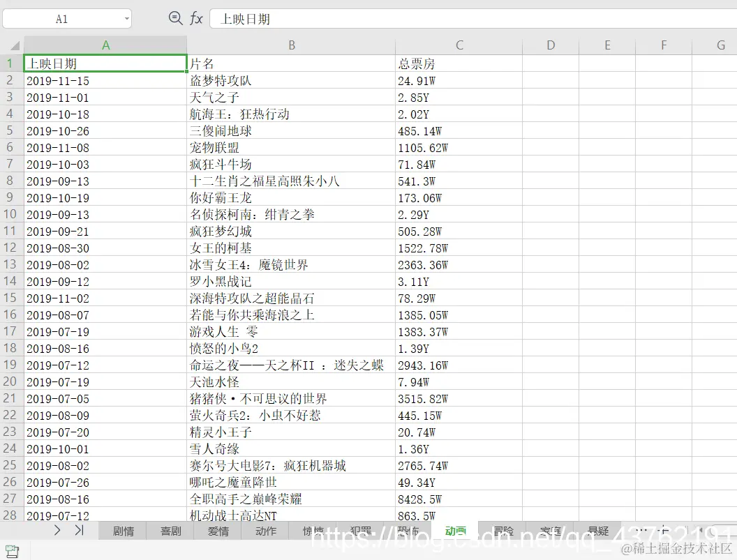This screenshot has width=737, height=560.
Task: Select column B header
Action: (292, 45)
